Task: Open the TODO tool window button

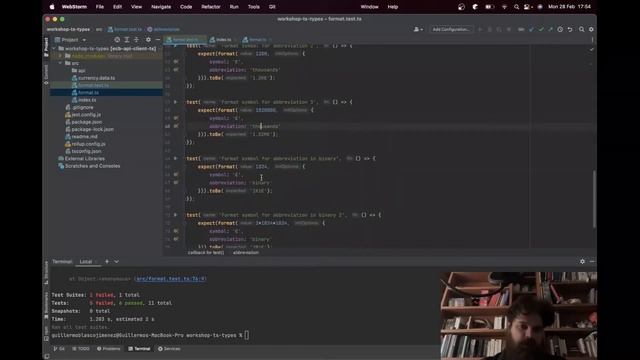Action: pyautogui.click(x=81, y=349)
